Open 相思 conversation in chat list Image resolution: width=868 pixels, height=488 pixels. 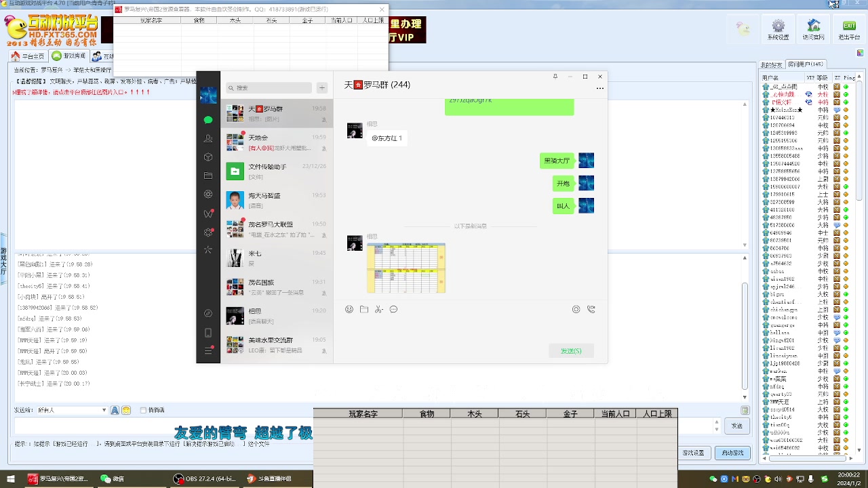(277, 316)
